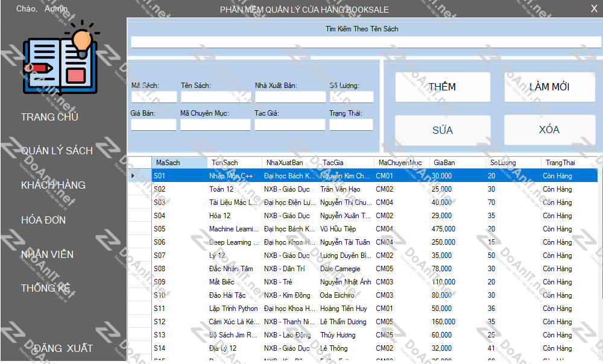Focus the Tên Sách input field
The height and width of the screenshot is (364, 603).
pyautogui.click(x=216, y=97)
